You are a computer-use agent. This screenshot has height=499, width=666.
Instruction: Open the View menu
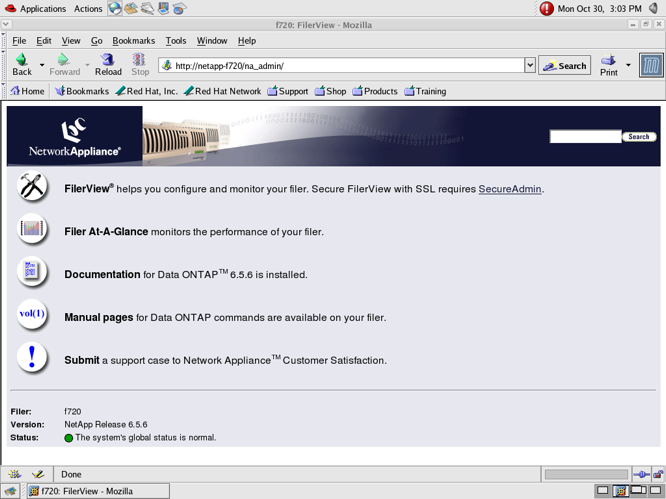pyautogui.click(x=71, y=41)
